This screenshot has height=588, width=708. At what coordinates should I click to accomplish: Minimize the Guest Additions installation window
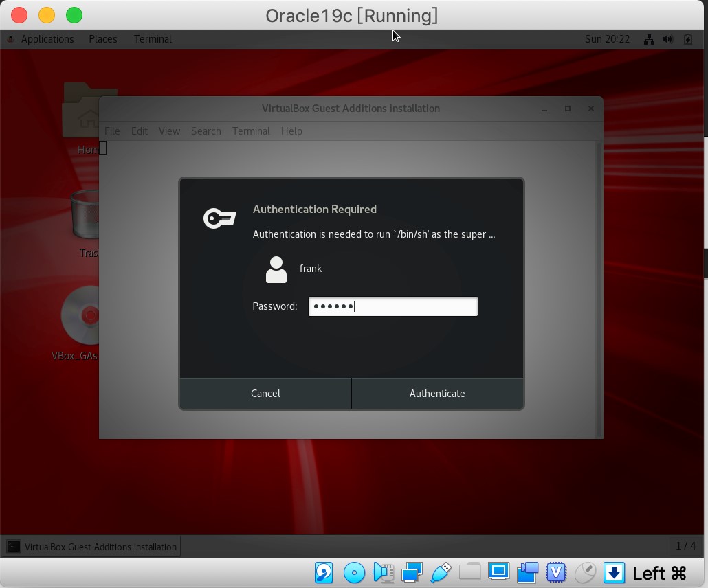[x=544, y=109]
